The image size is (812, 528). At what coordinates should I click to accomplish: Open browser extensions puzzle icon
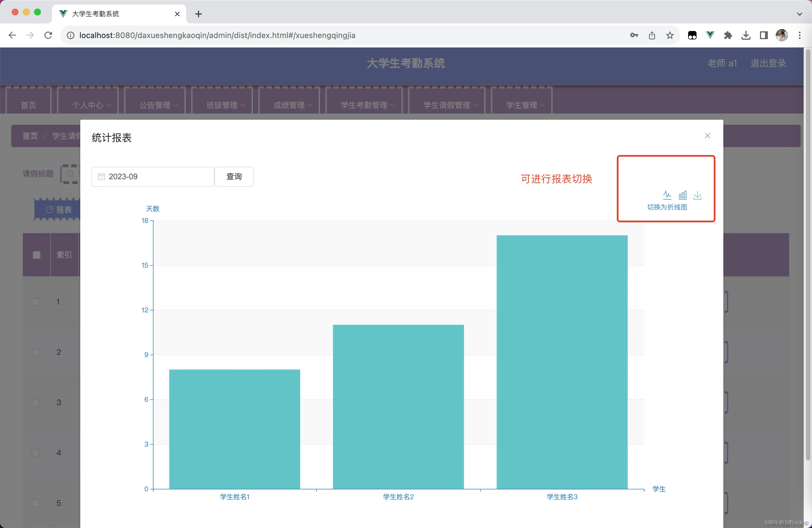[728, 35]
